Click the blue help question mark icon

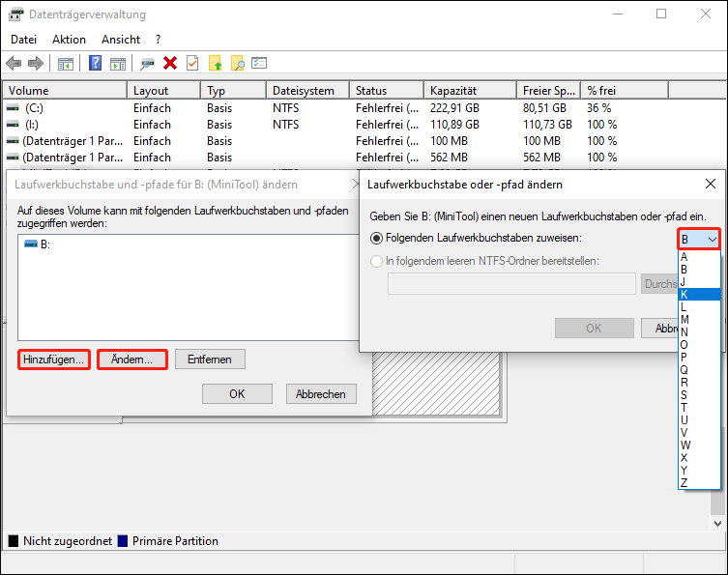pos(96,63)
